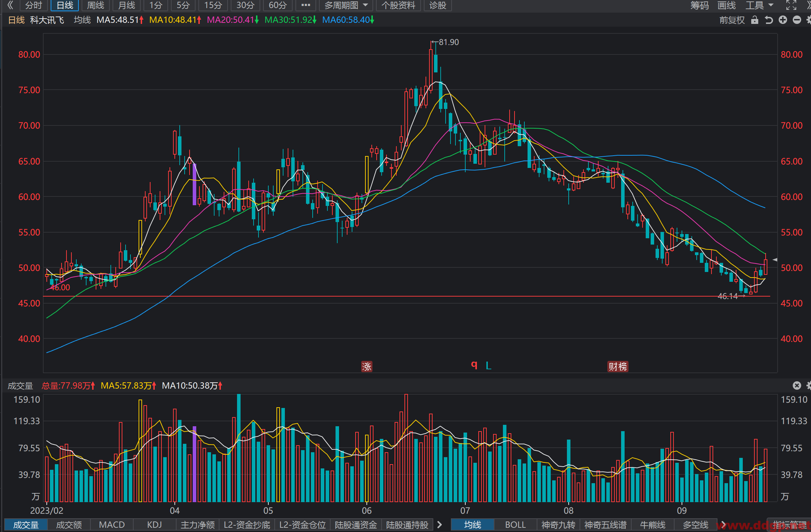
Task: Select the 日线 daily chart tab
Action: coord(65,5)
